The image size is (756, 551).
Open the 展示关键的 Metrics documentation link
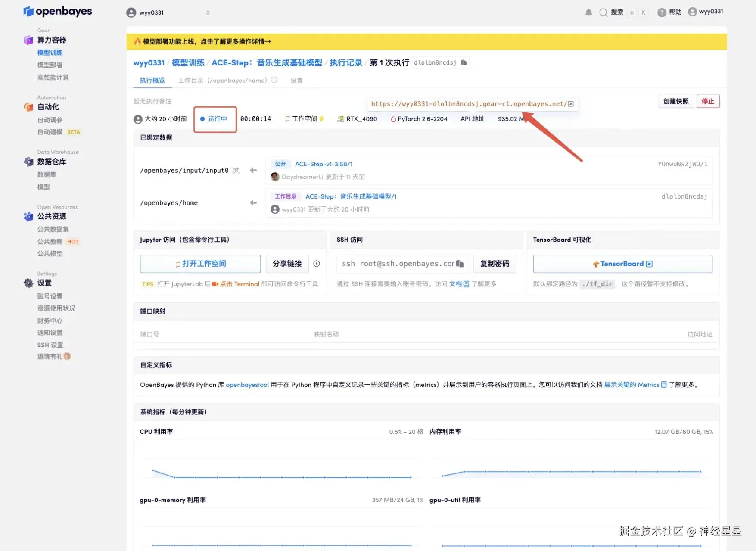pyautogui.click(x=635, y=385)
